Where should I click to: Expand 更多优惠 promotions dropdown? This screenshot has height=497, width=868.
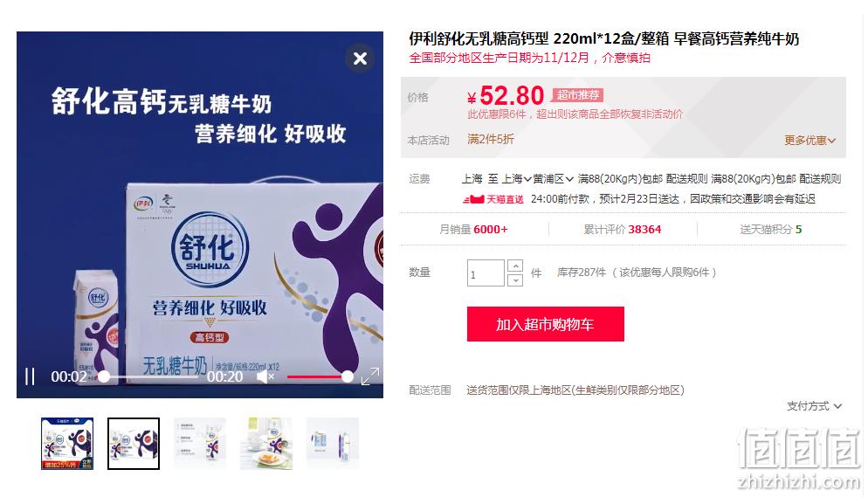point(809,141)
